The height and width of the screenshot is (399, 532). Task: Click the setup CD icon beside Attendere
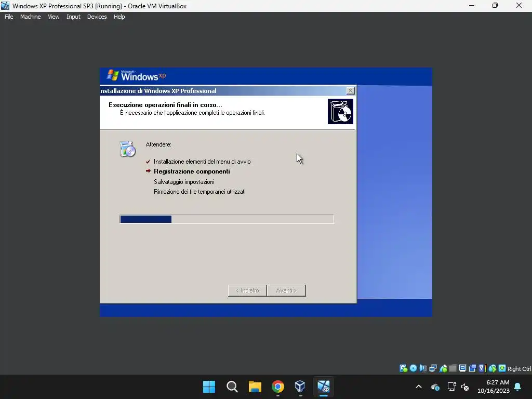tap(128, 149)
